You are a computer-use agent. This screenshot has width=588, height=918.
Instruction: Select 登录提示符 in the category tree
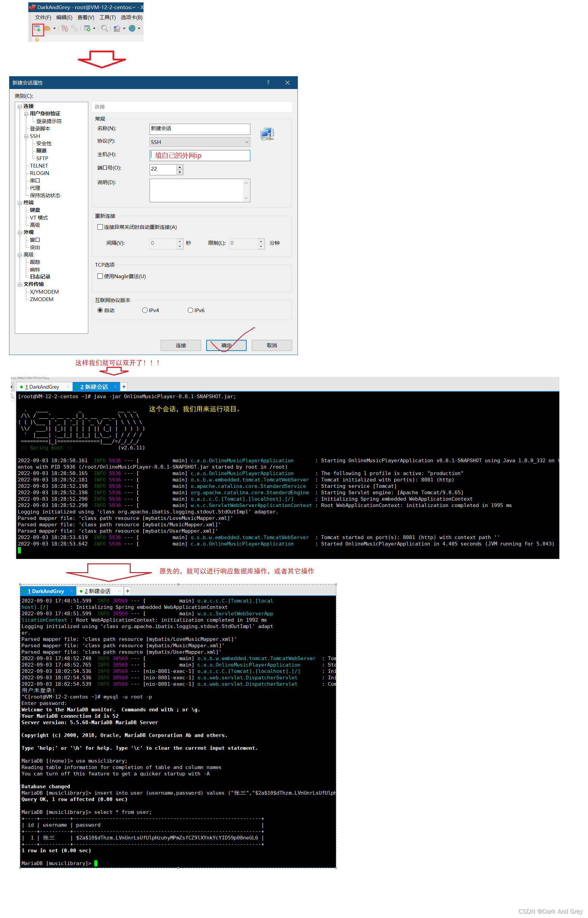[49, 121]
